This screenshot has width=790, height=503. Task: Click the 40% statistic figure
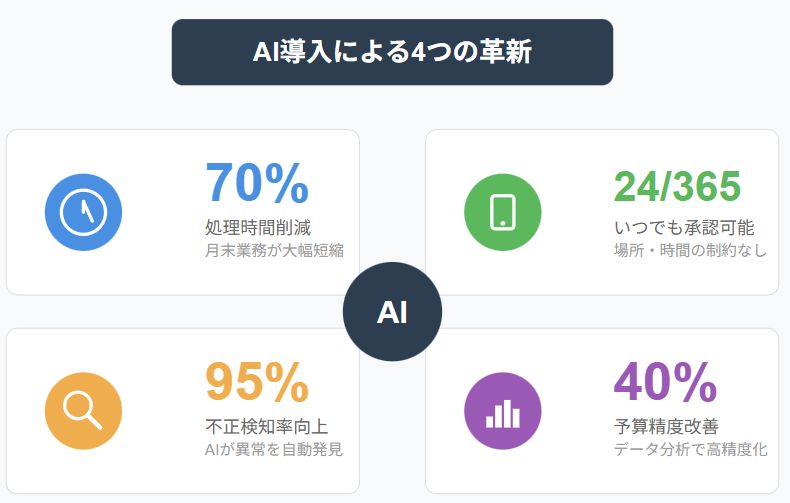click(x=665, y=382)
